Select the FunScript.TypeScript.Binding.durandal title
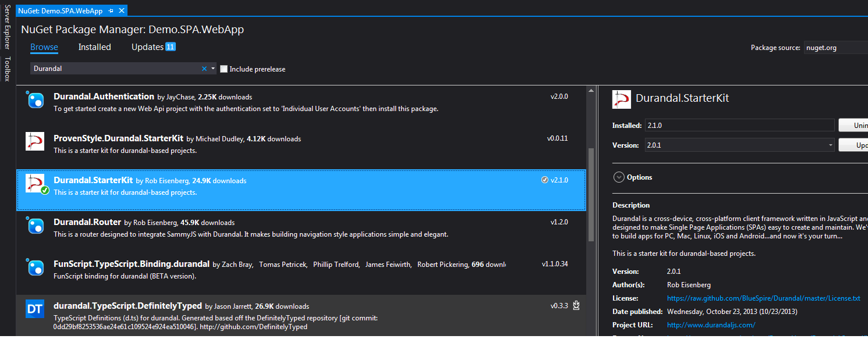 [x=132, y=264]
